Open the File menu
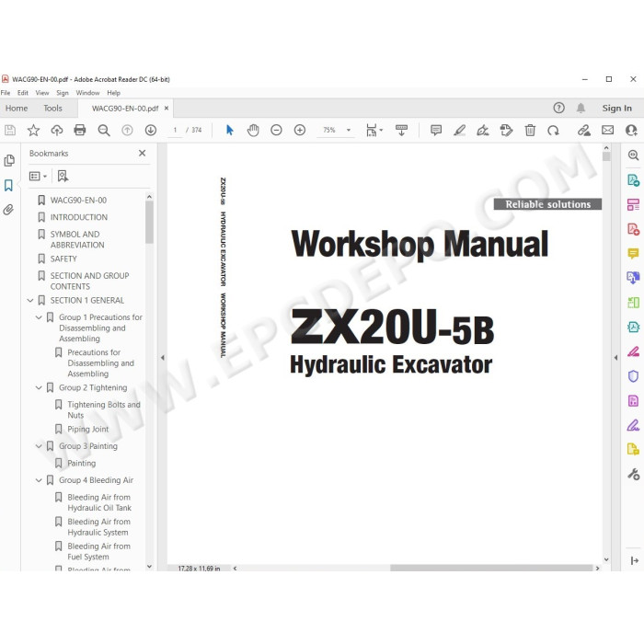This screenshot has height=644, width=644. (6, 93)
